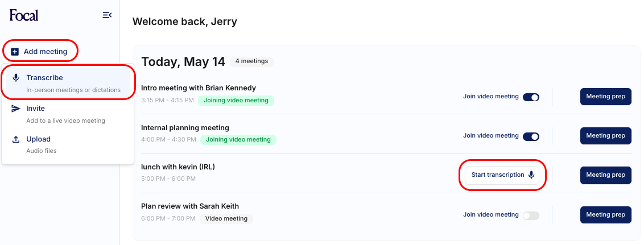Click the Upload arrow icon

point(16,139)
